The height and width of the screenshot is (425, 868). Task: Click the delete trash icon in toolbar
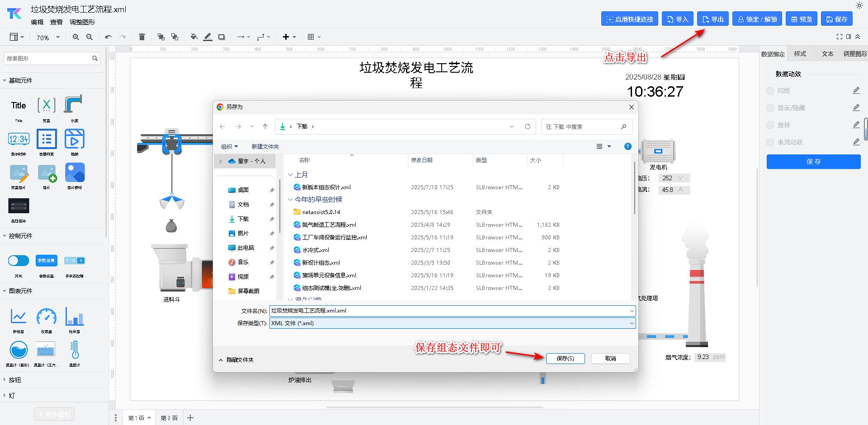click(142, 37)
